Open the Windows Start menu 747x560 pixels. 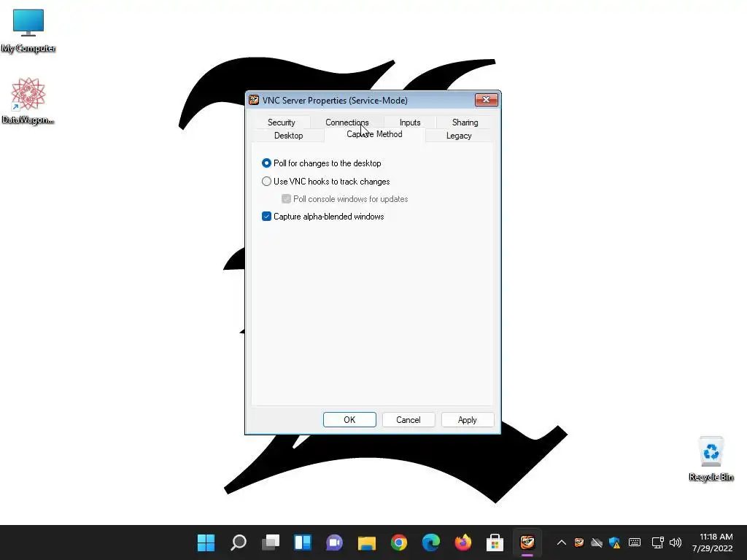(206, 542)
